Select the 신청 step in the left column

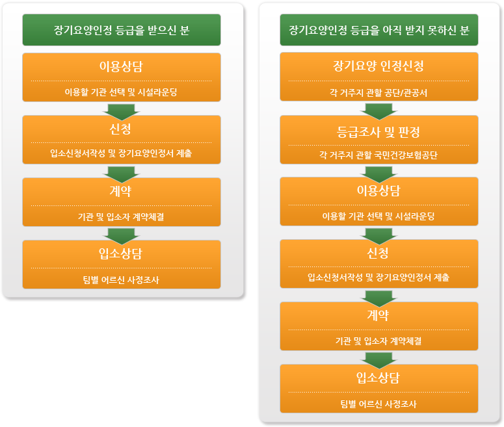click(122, 140)
